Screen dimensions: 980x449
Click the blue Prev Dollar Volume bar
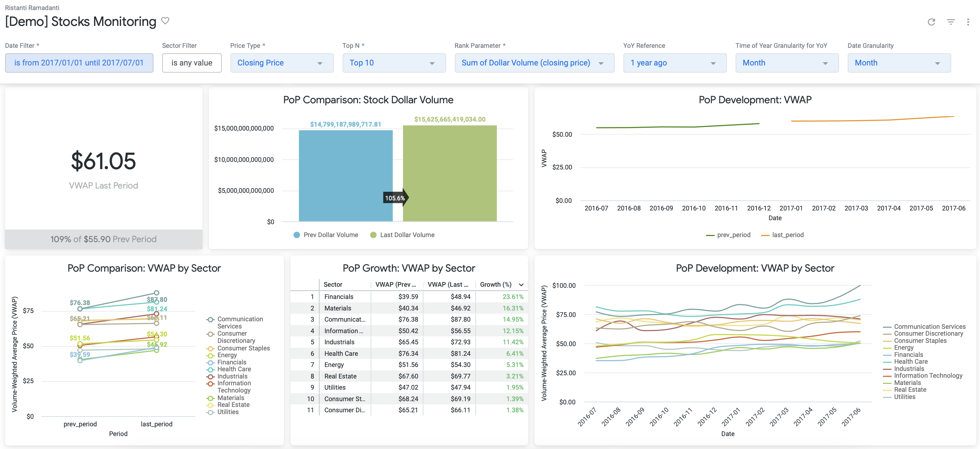pyautogui.click(x=345, y=176)
